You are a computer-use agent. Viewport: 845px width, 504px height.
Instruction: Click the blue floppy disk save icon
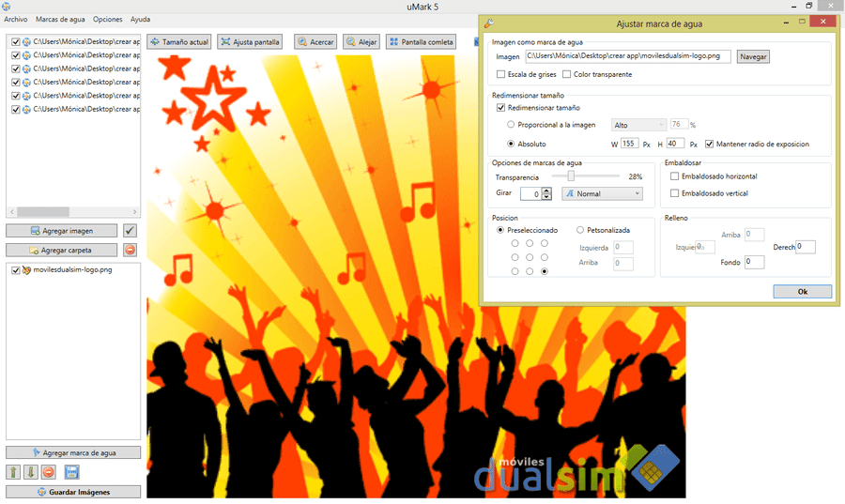[x=71, y=473]
